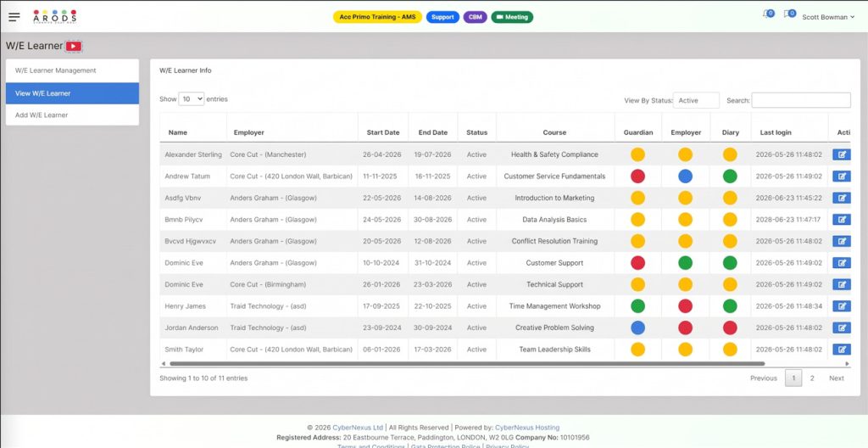Click Smith Taylor's yellow Diary status dot
This screenshot has height=448, width=868.
730,350
